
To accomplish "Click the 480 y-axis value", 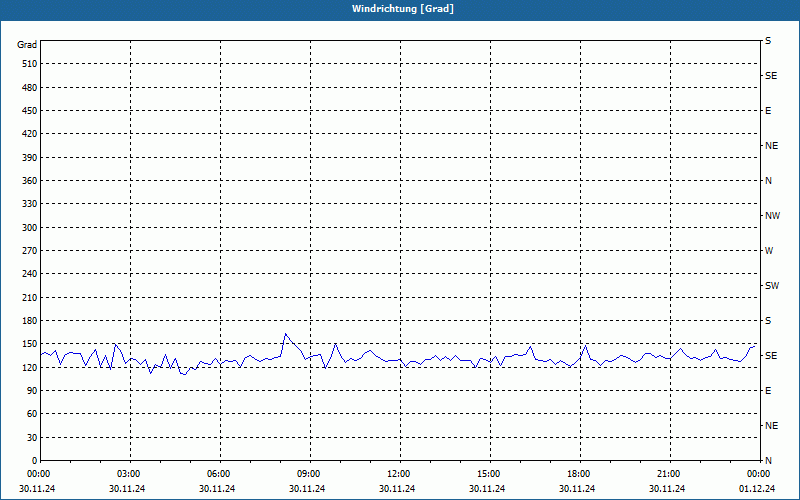I will point(30,87).
